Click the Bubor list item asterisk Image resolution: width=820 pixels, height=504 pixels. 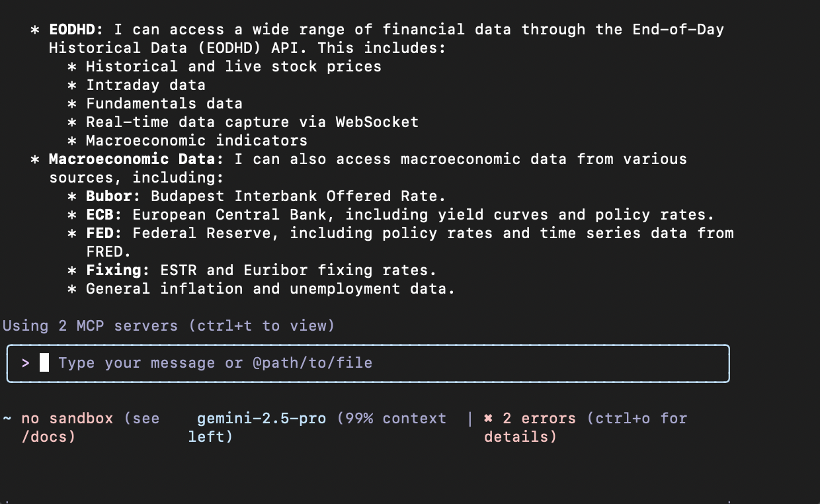[71, 196]
